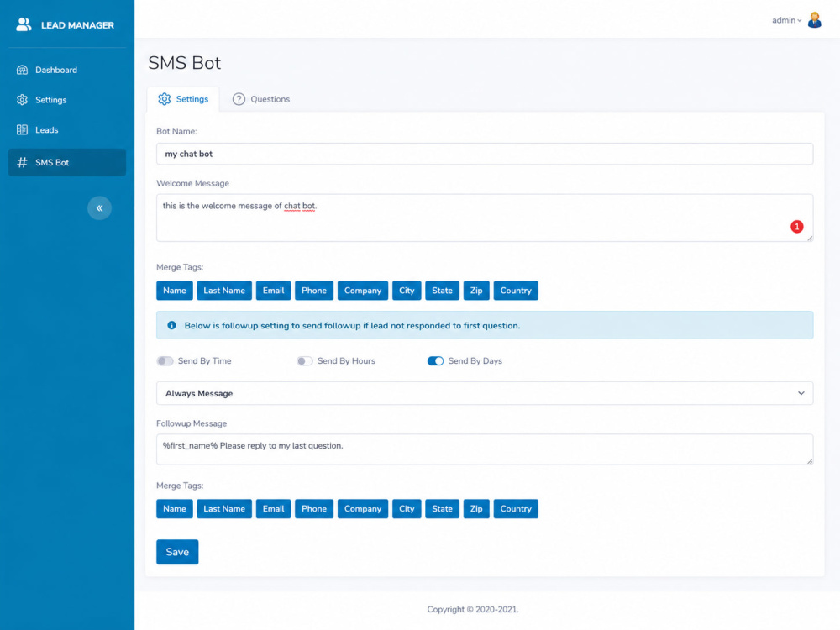Screen dimensions: 840x630
Task: Open the Always Message dropdown
Action: coord(485,393)
